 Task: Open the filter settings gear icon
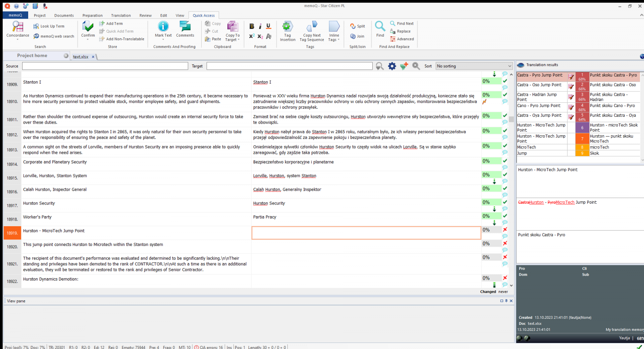tap(392, 66)
